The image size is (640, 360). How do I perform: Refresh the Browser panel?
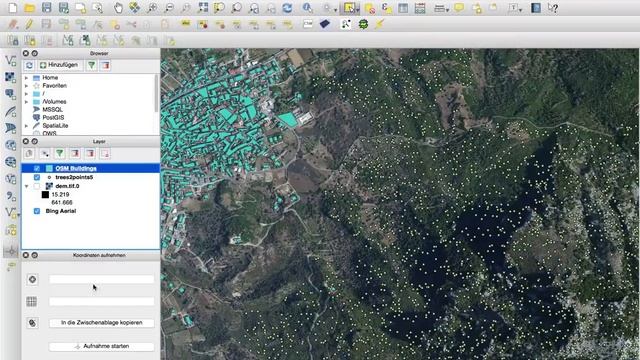pos(29,65)
